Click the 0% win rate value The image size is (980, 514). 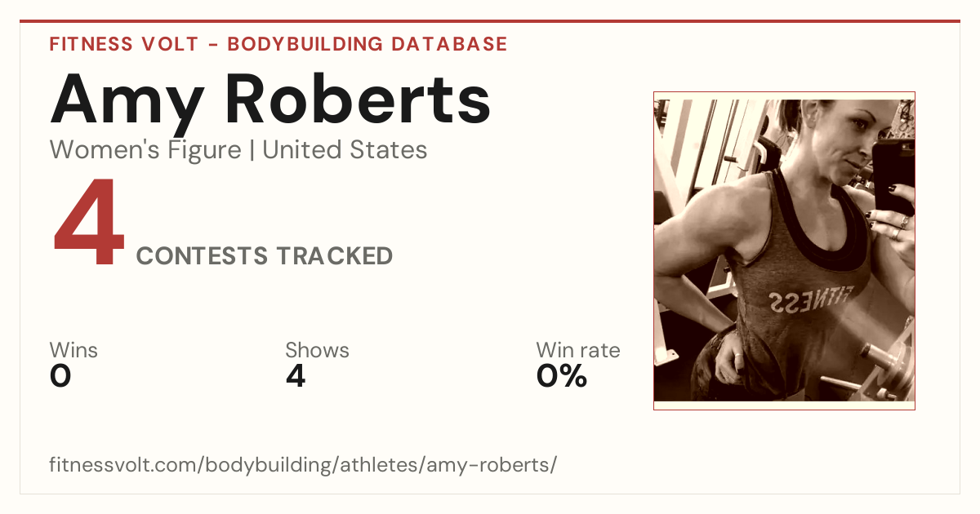(x=562, y=376)
